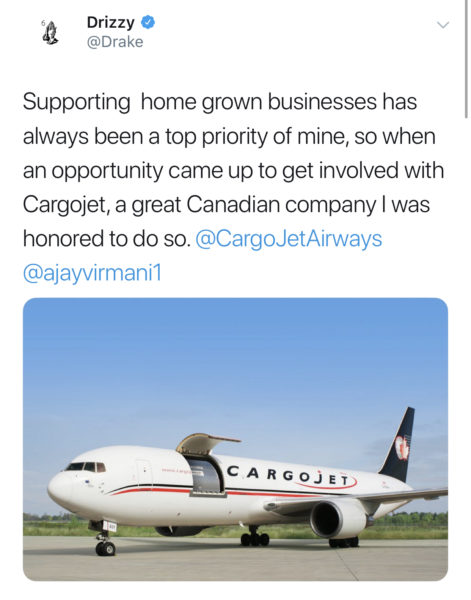Viewport: 471px width, 600px height.
Task: Click the scrollbar on the right edge
Action: [x=466, y=59]
